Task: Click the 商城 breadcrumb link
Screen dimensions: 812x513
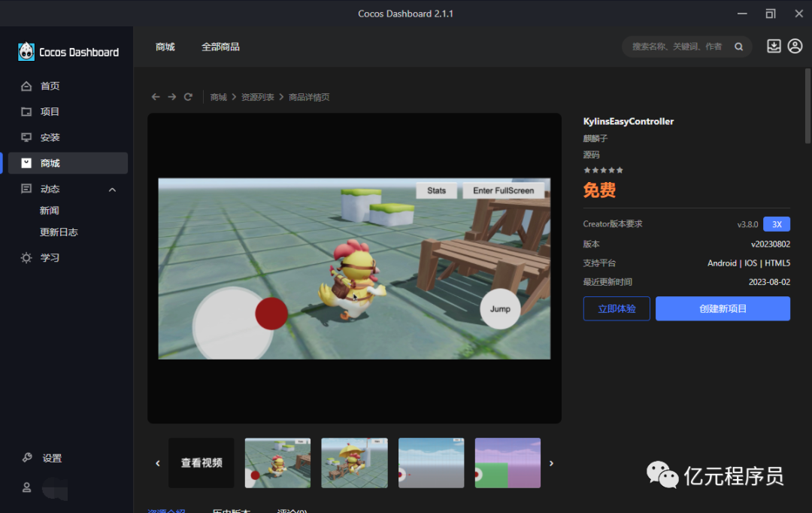Action: 219,97
